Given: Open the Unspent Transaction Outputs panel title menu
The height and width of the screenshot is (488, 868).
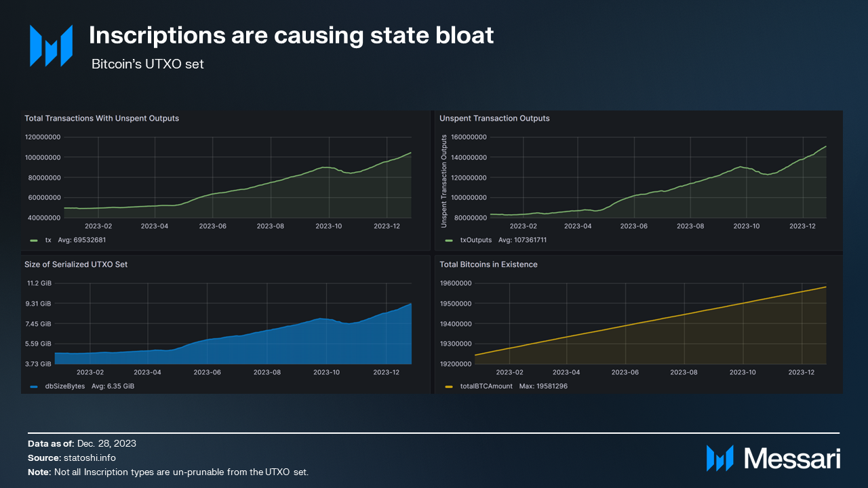Looking at the screenshot, I should click(x=494, y=118).
